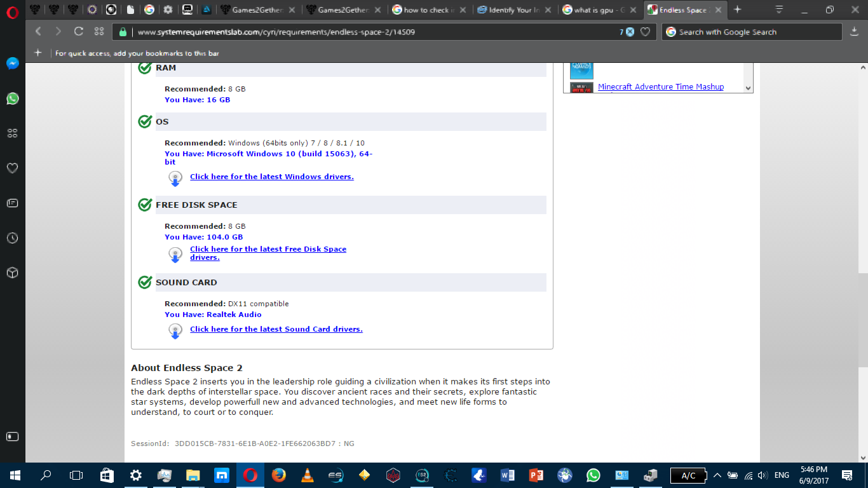This screenshot has width=868, height=488.
Task: Open Minecraft Adventure Time Mashup link
Action: [661, 87]
